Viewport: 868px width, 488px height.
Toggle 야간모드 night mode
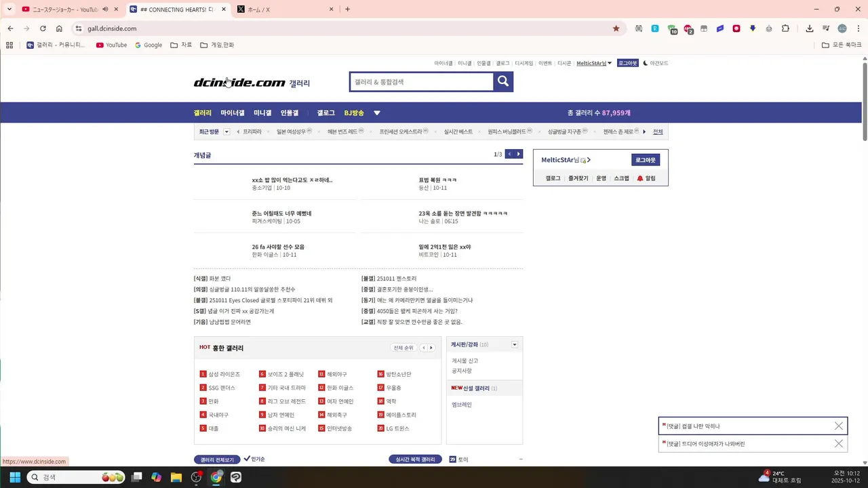tap(655, 63)
